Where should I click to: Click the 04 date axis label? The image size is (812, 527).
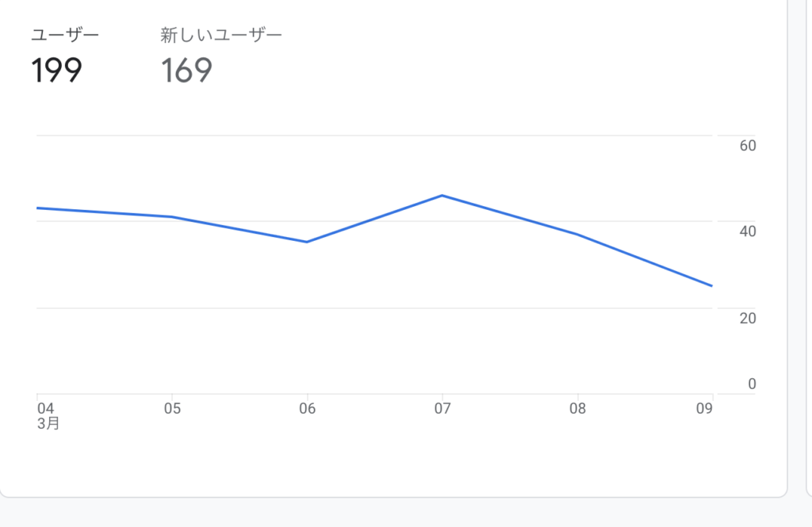45,408
